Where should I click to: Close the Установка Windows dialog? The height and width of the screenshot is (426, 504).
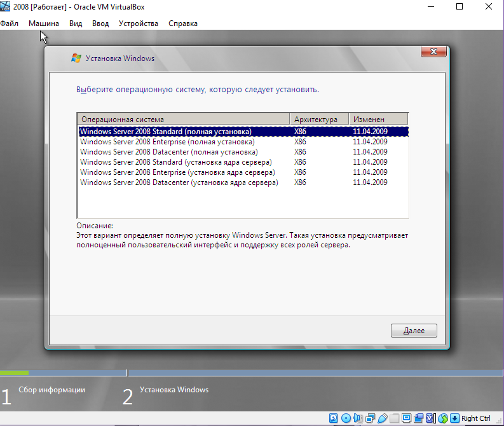pos(433,52)
